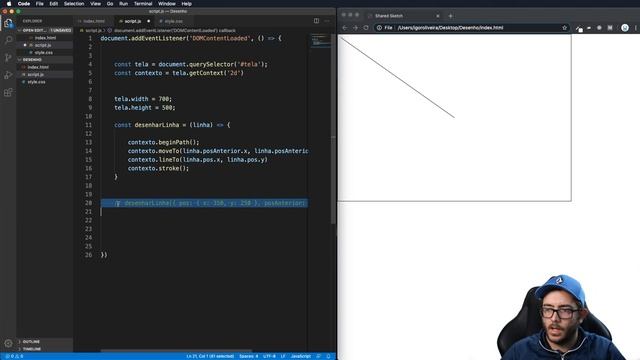
Task: Open the Help menu
Action: click(x=187, y=4)
